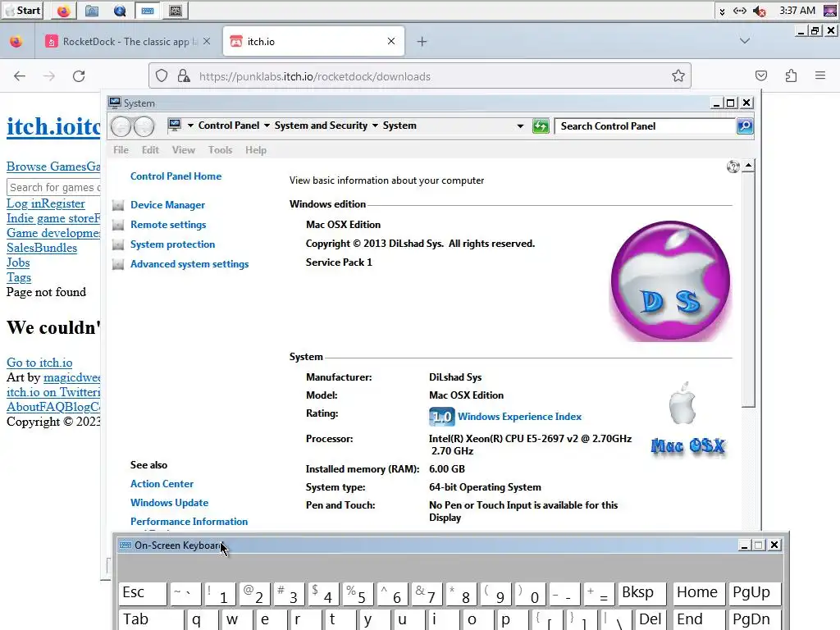The width and height of the screenshot is (840, 630).
Task: Select the itch.io browser tab
Action: point(313,41)
